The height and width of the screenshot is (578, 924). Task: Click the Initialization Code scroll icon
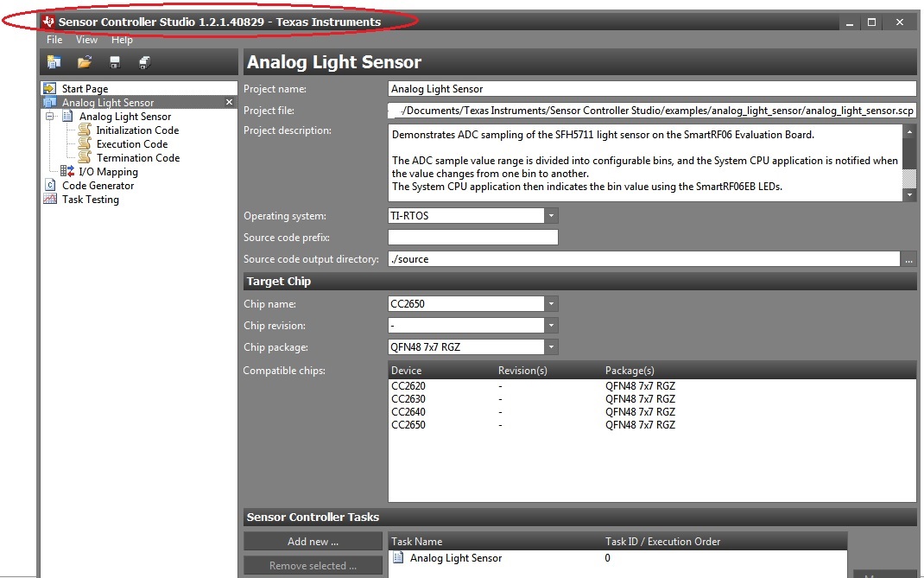point(85,130)
